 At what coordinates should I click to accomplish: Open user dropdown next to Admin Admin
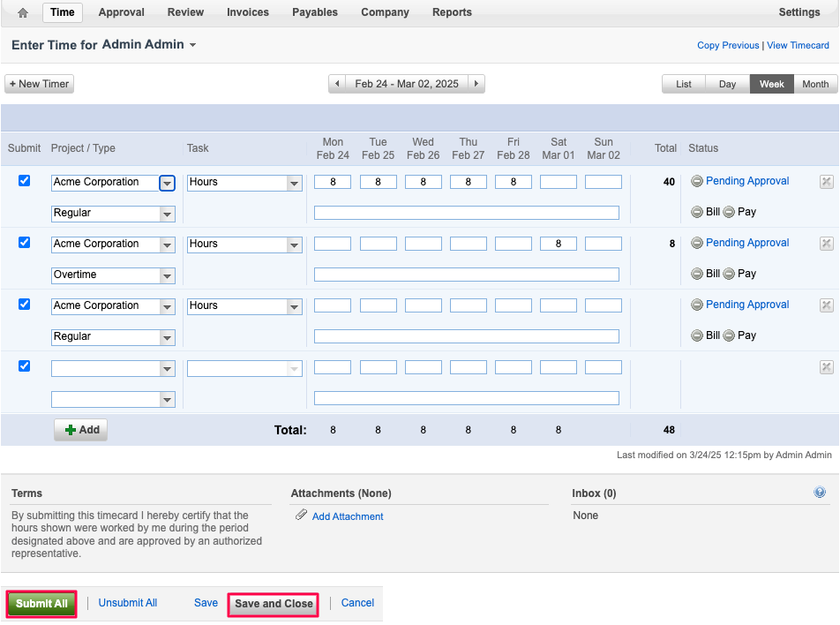coord(193,45)
